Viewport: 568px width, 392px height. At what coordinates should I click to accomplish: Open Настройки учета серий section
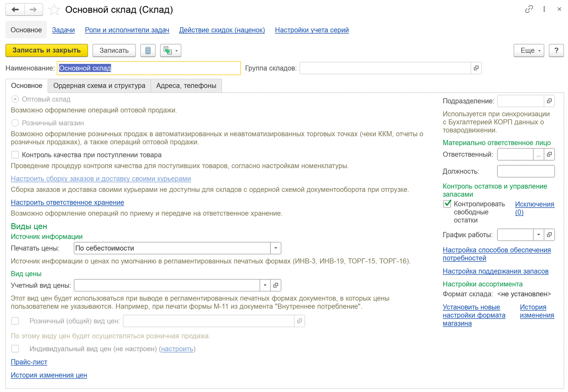click(x=312, y=30)
